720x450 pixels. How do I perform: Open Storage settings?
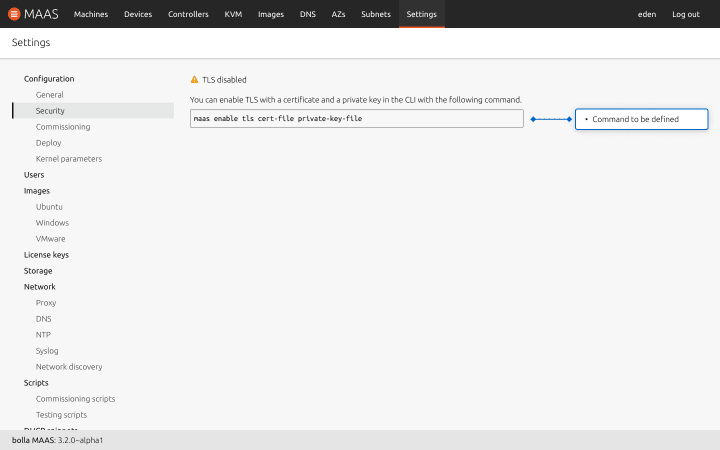pos(38,271)
